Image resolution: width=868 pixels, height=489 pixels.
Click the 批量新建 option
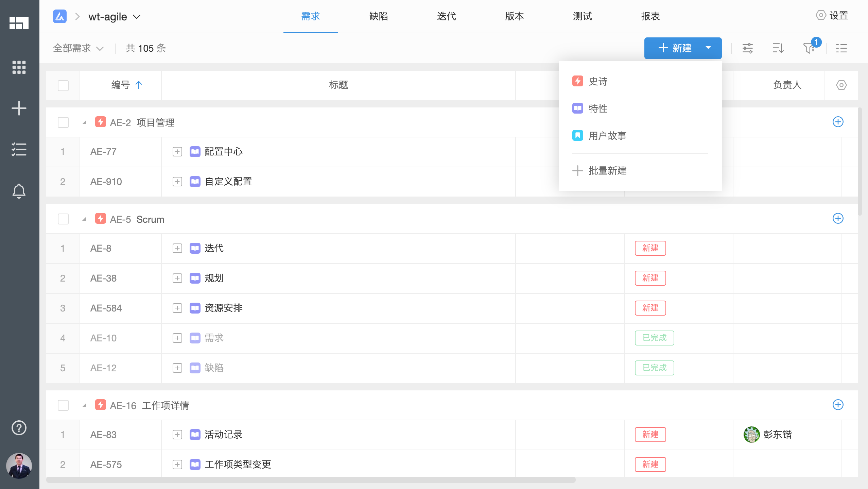607,170
